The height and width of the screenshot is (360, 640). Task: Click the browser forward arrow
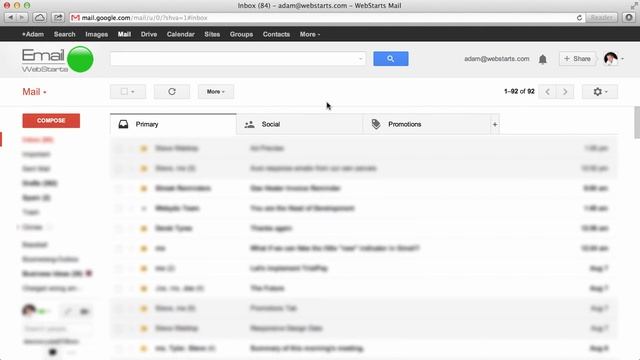click(22, 18)
